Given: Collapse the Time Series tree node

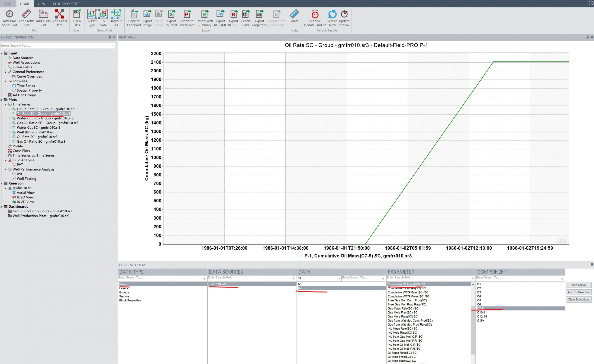Looking at the screenshot, I should 6,104.
